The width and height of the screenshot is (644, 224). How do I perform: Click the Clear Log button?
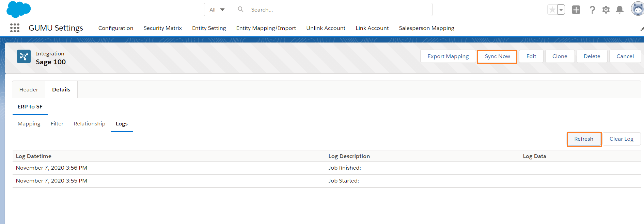click(x=621, y=139)
